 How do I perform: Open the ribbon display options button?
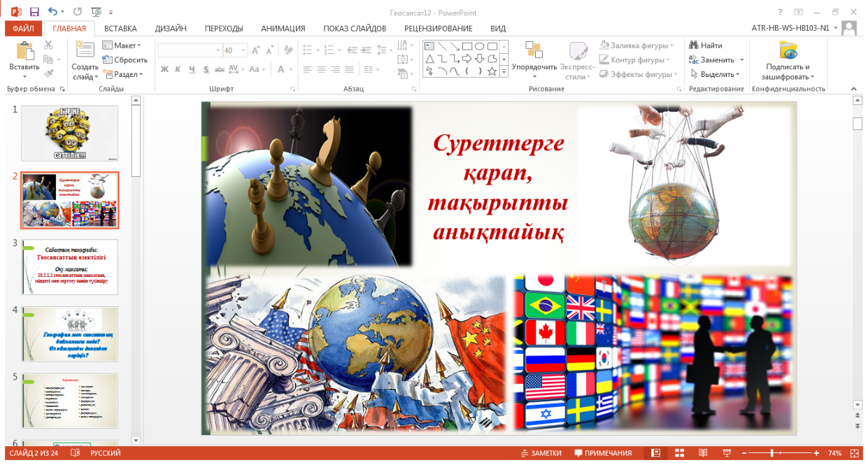point(799,12)
